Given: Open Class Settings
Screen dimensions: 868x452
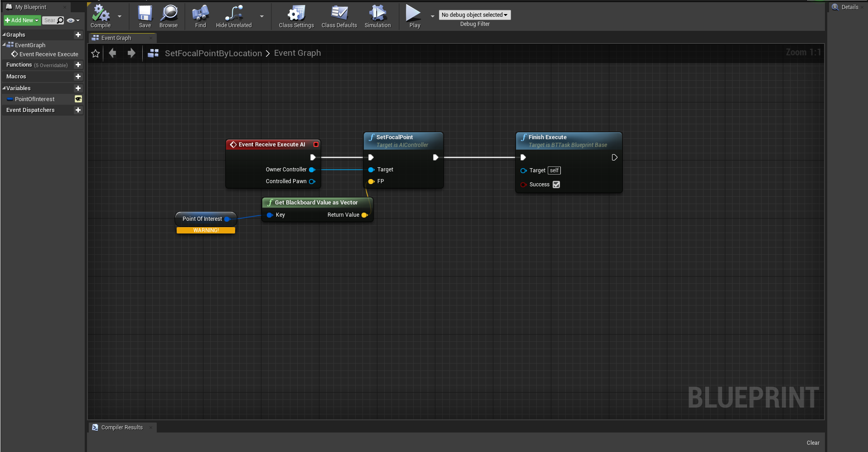Looking at the screenshot, I should [296, 16].
